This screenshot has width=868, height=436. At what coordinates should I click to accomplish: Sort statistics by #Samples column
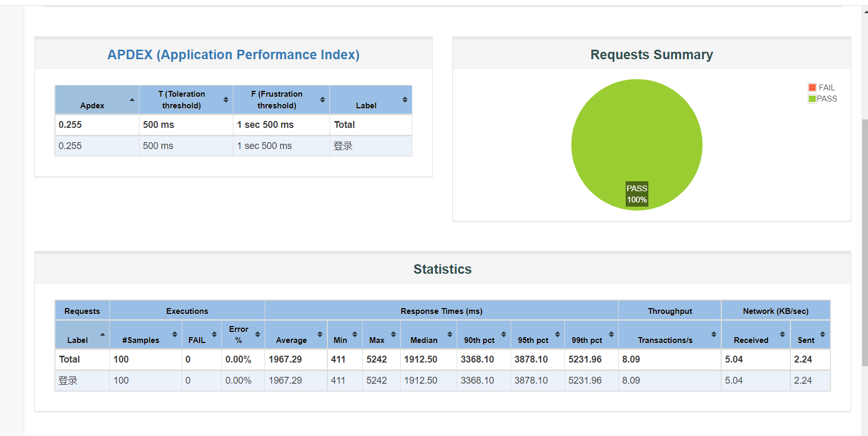[x=146, y=335]
